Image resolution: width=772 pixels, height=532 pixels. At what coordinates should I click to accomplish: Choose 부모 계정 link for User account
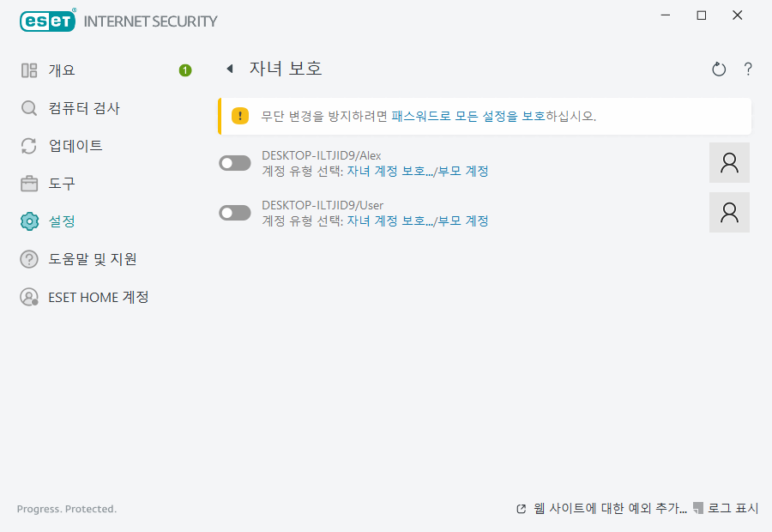(463, 221)
